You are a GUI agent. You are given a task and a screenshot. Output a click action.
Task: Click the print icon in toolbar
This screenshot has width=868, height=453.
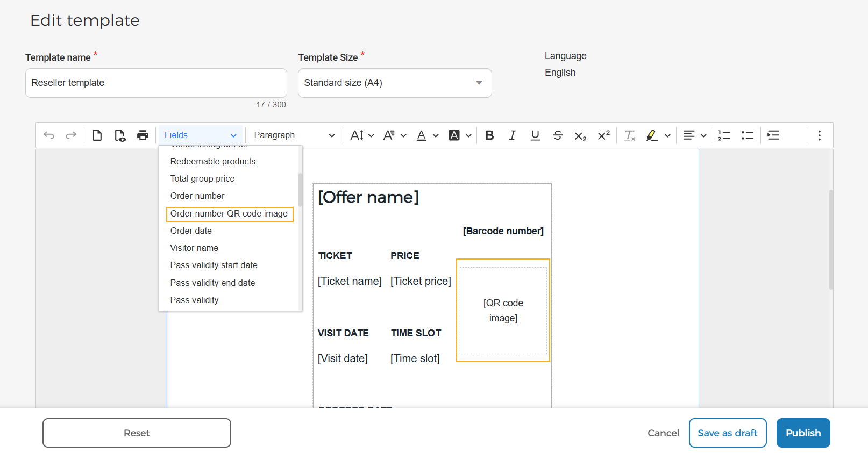(143, 135)
